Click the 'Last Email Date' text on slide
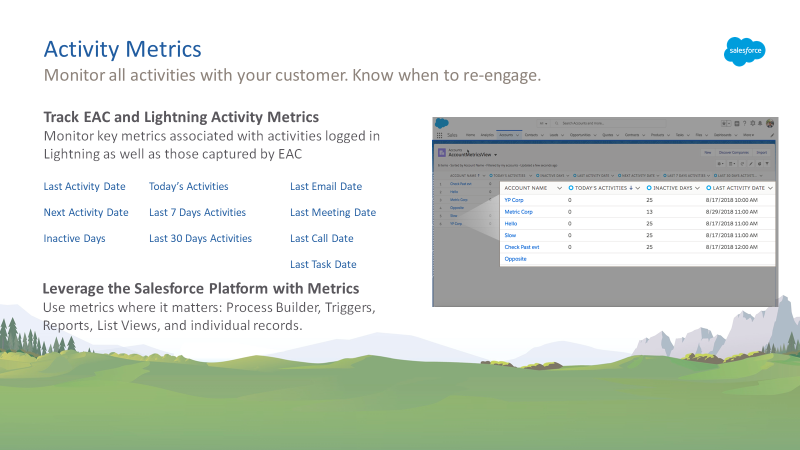This screenshot has width=800, height=450. [x=326, y=186]
